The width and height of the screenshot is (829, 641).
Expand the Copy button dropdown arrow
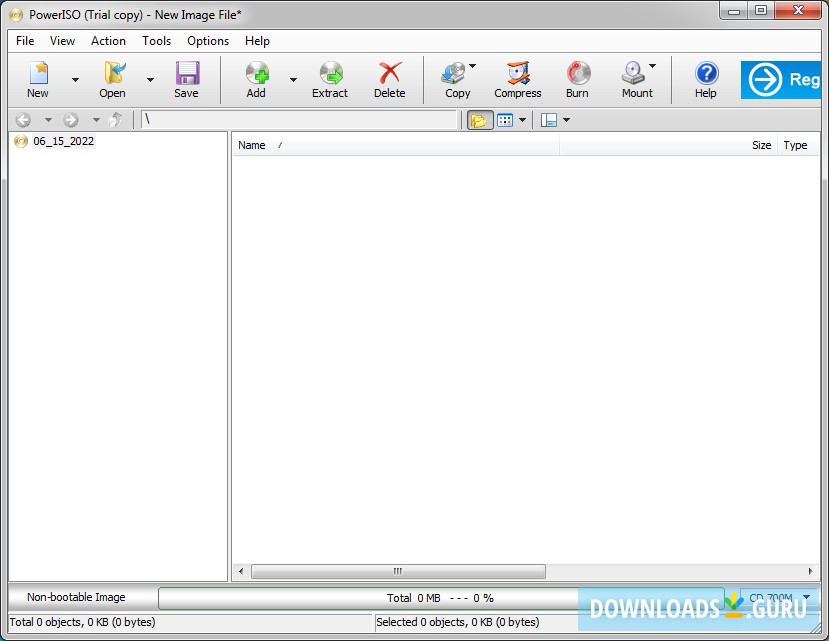click(x=473, y=66)
